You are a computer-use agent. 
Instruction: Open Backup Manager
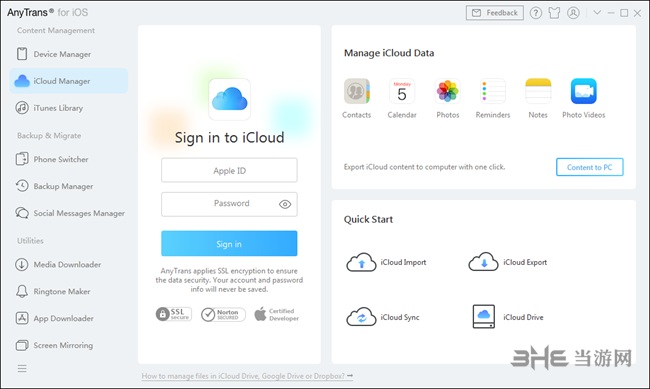68,186
